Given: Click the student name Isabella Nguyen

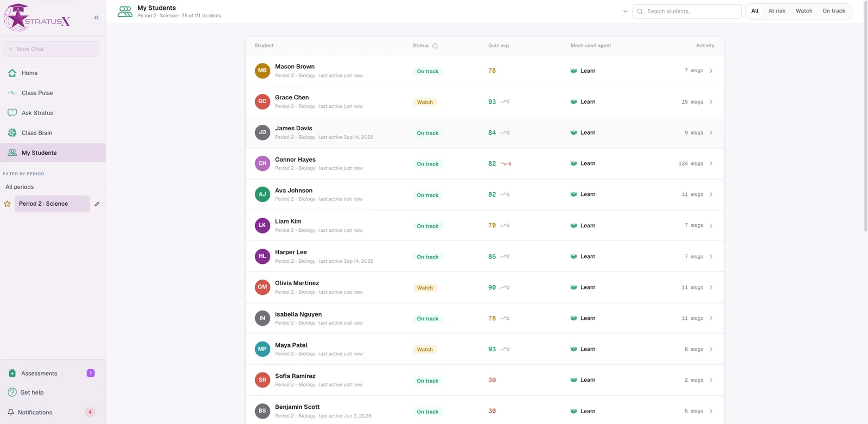Looking at the screenshot, I should point(298,314).
